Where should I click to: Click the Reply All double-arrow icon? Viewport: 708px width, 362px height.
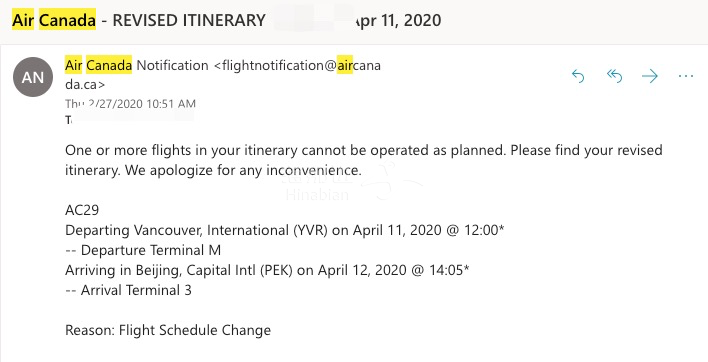tap(614, 76)
